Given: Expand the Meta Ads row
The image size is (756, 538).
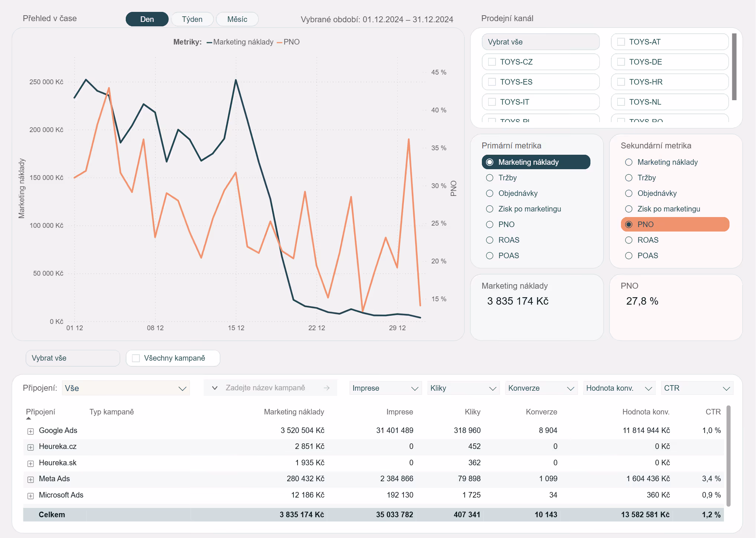Looking at the screenshot, I should coord(31,479).
